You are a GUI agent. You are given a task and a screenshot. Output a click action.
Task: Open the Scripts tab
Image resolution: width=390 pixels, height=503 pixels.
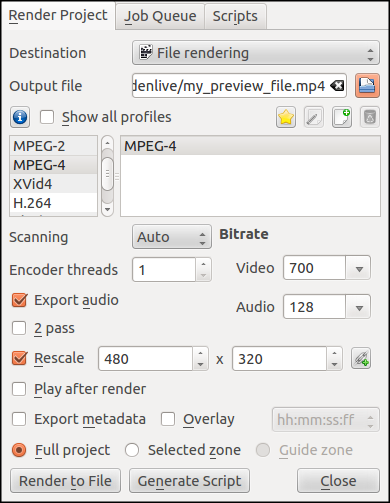click(235, 16)
